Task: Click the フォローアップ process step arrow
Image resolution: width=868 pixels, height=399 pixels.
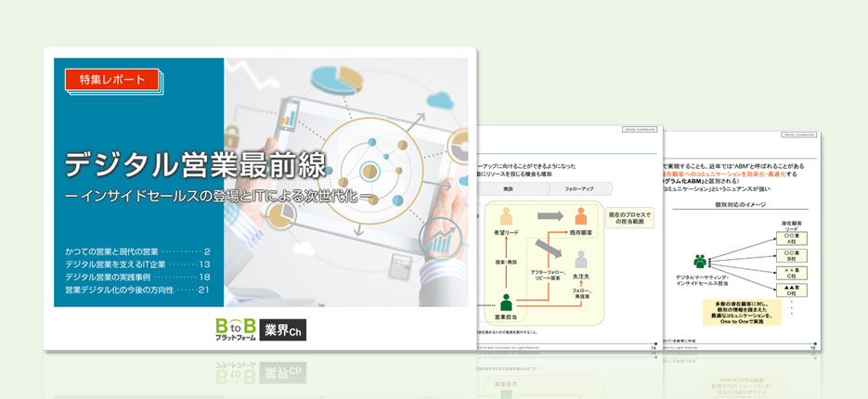Action: pos(578,188)
